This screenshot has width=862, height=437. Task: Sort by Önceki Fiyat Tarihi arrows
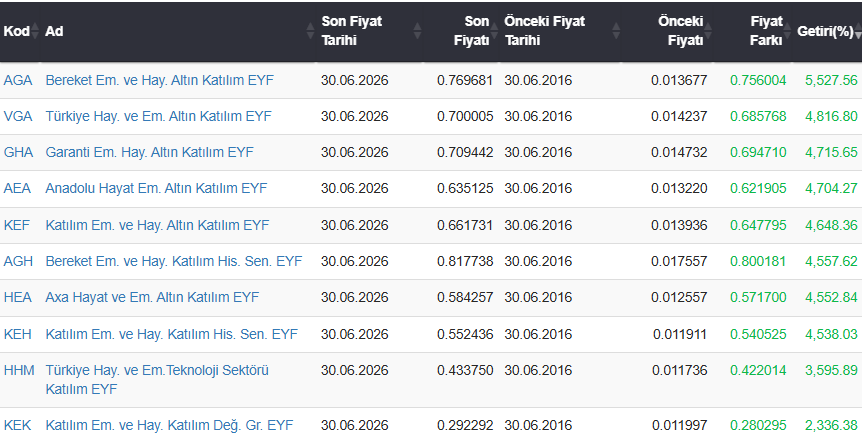pyautogui.click(x=616, y=31)
